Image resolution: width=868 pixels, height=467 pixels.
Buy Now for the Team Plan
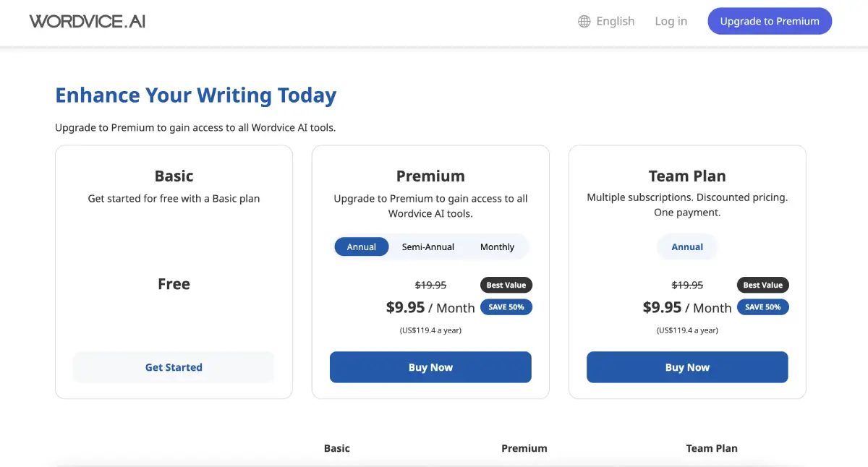coord(687,367)
